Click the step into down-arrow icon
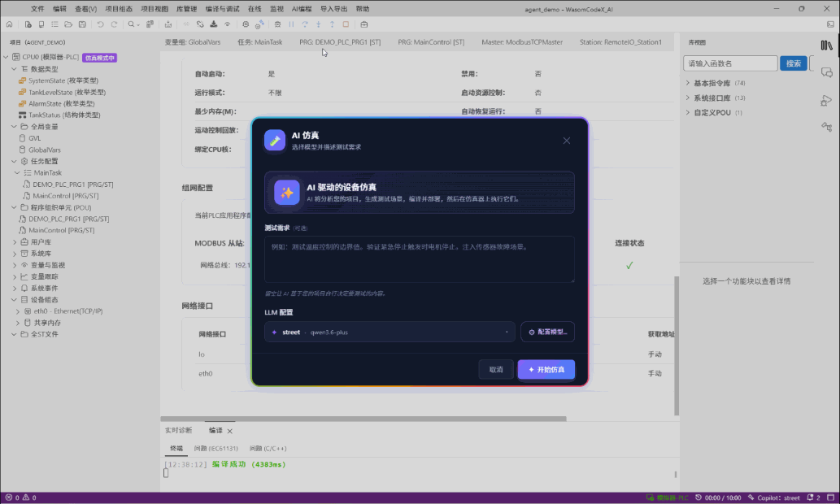 (x=318, y=24)
